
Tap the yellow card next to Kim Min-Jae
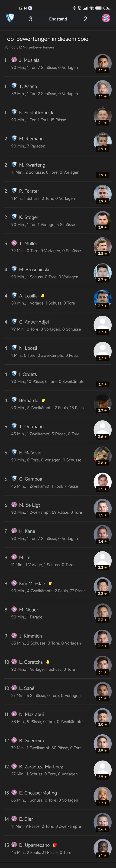point(50,583)
